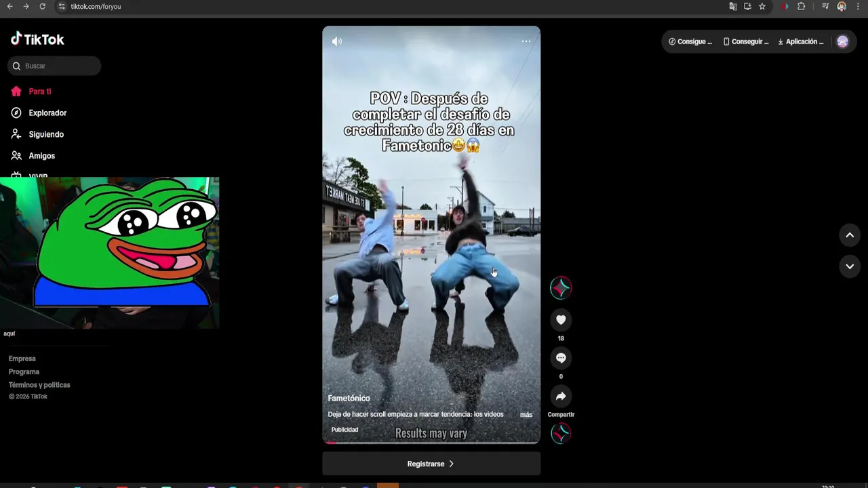Open the browser extensions puzzle icon
Image resolution: width=868 pixels, height=488 pixels.
tap(801, 6)
